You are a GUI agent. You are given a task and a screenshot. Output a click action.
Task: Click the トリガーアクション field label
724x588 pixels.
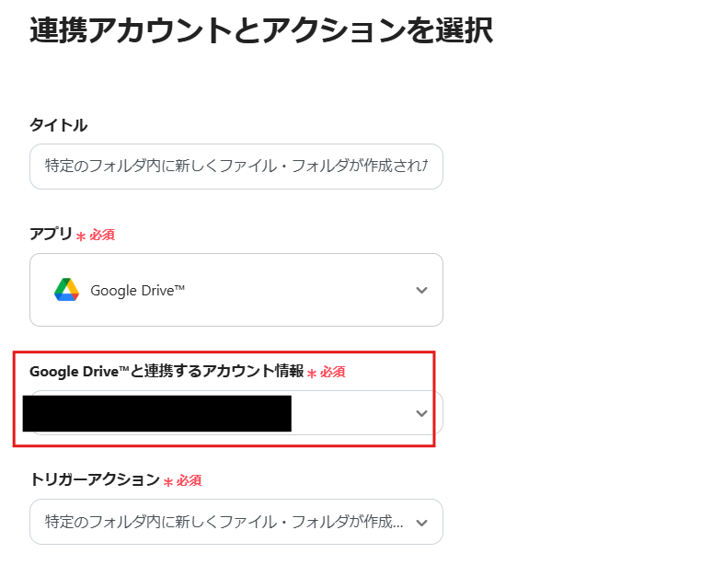point(95,479)
